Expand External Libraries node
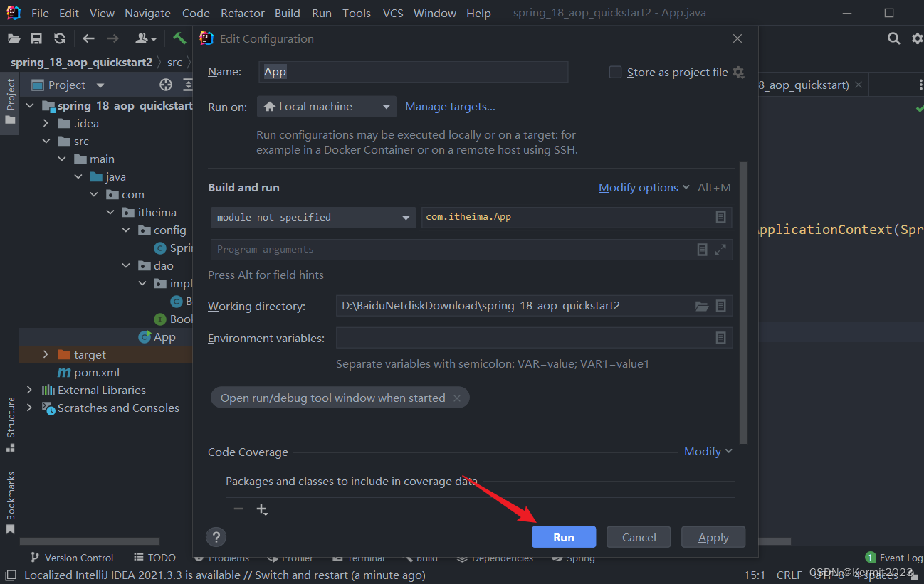 (30, 391)
